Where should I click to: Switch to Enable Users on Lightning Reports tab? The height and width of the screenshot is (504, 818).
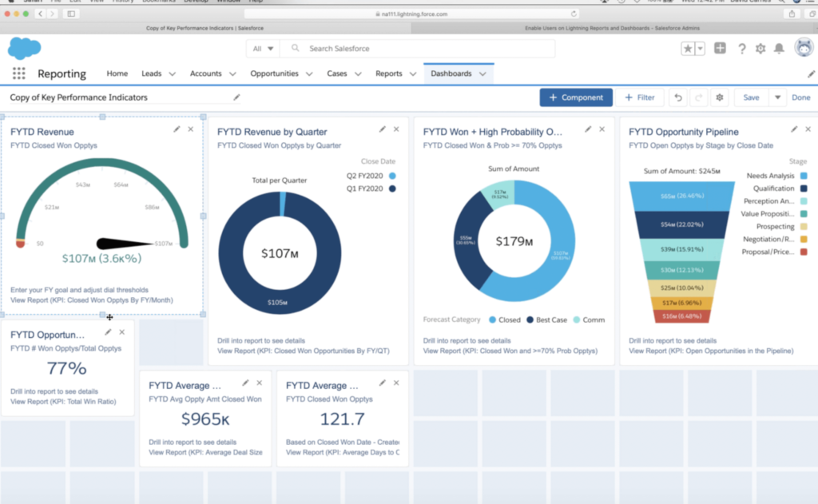coord(613,28)
